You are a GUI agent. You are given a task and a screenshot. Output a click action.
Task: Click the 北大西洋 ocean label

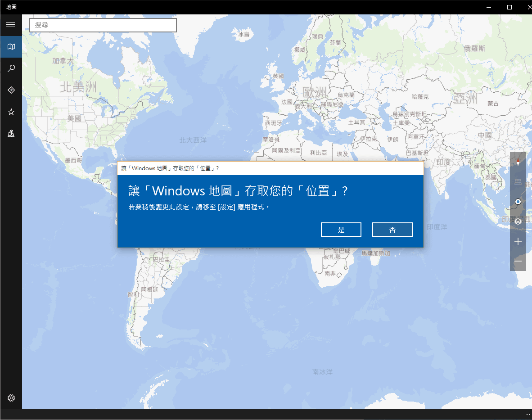click(193, 140)
